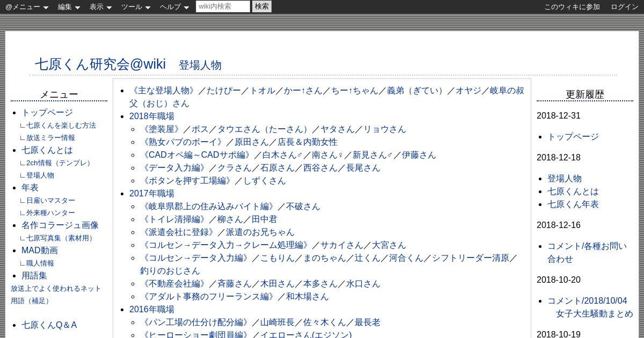Jump to 2017年職場 section
Image resolution: width=644 pixels, height=338 pixels.
pos(152,194)
